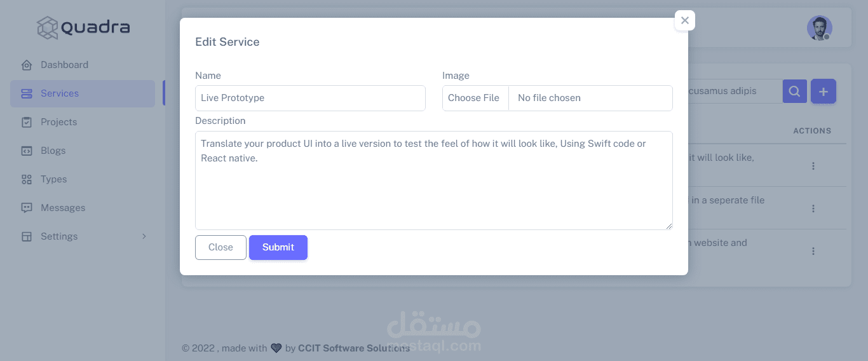Click the Quadra logo

[x=83, y=27]
